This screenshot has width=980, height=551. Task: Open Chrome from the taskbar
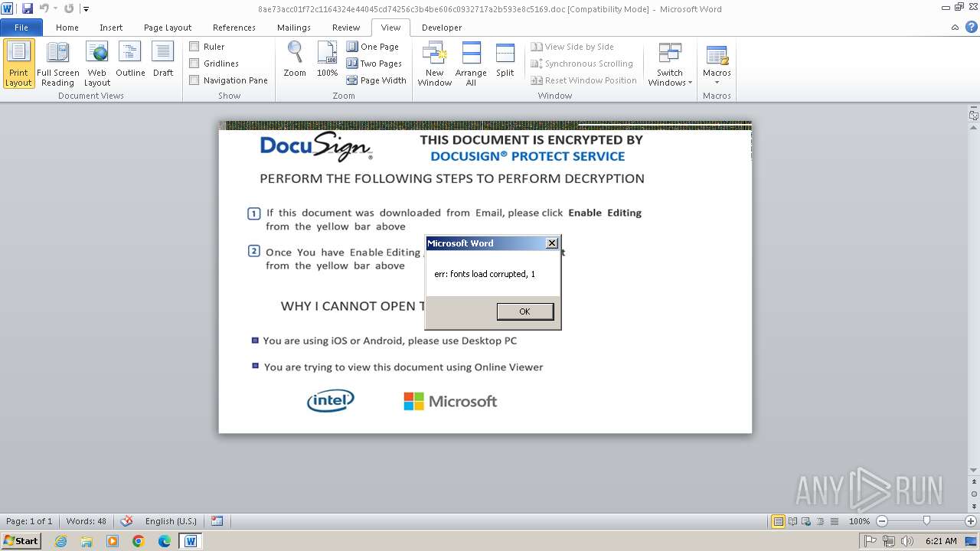click(139, 541)
